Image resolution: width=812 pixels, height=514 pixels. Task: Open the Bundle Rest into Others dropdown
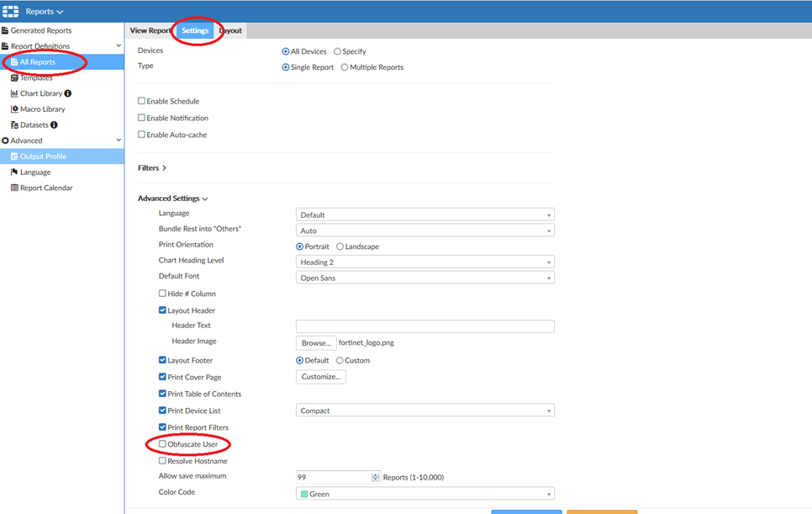pyautogui.click(x=424, y=231)
